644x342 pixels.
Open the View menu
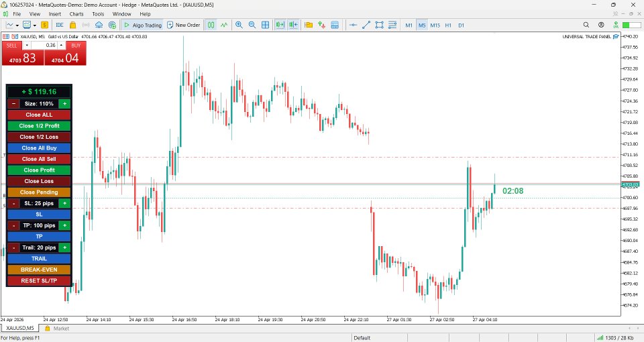coord(34,14)
